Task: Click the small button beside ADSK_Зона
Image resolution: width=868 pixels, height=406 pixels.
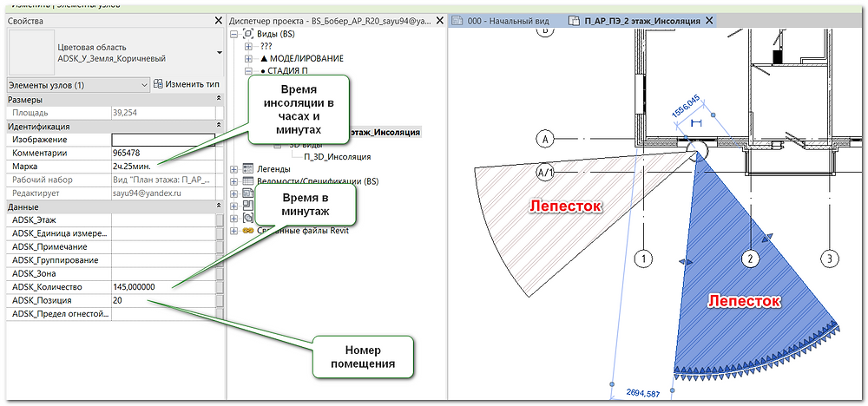Action: click(x=220, y=274)
